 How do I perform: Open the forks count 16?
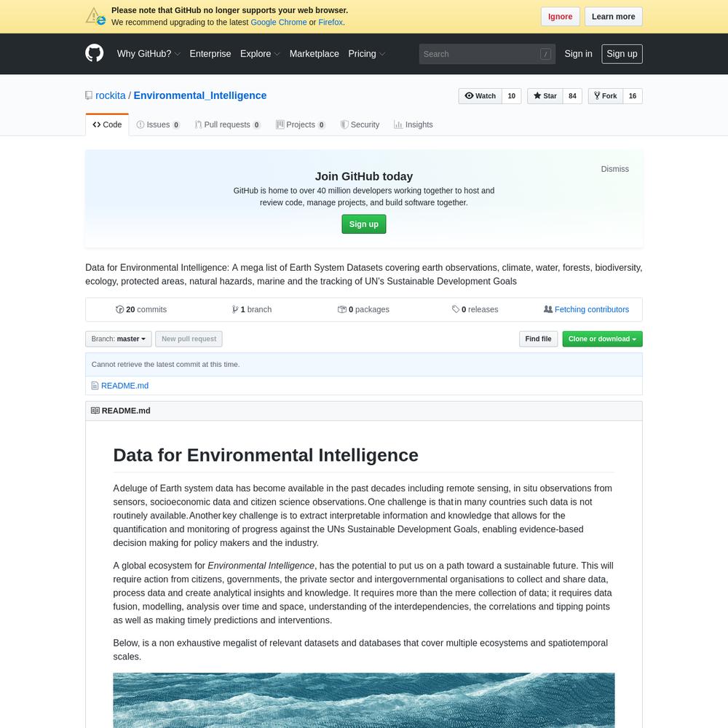633,96
